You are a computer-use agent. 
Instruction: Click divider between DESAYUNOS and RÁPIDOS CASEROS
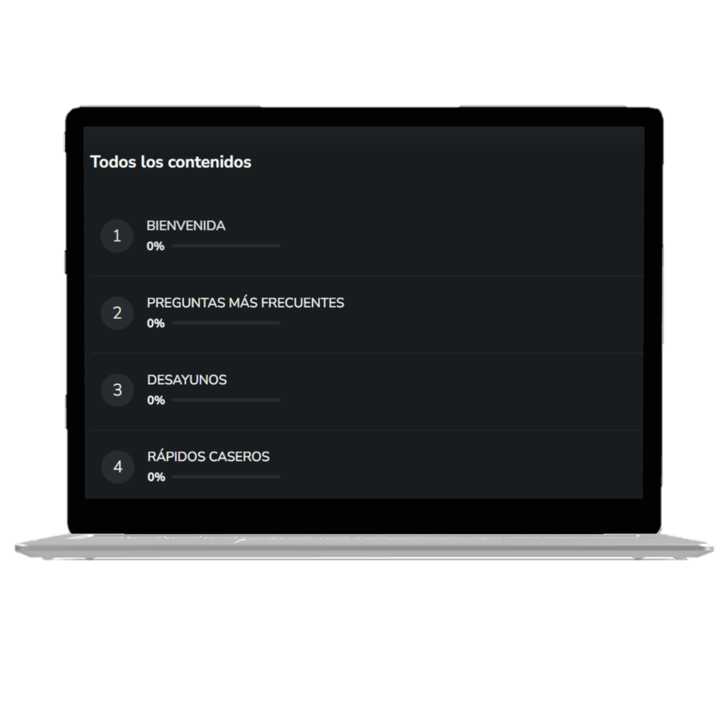coord(367,430)
